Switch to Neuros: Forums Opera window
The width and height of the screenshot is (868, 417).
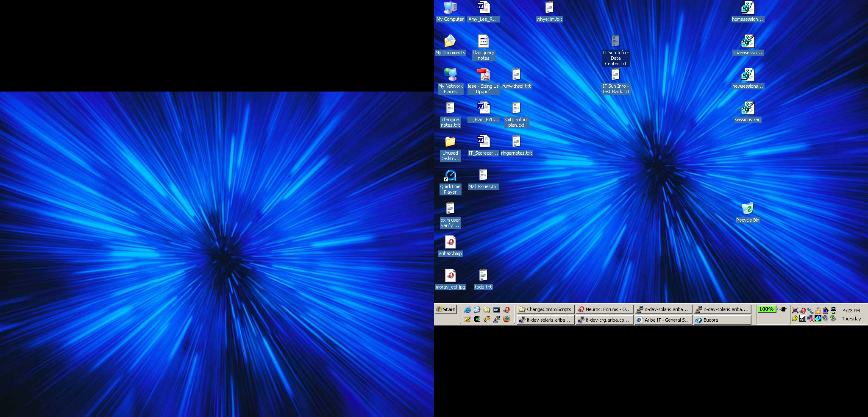[604, 309]
